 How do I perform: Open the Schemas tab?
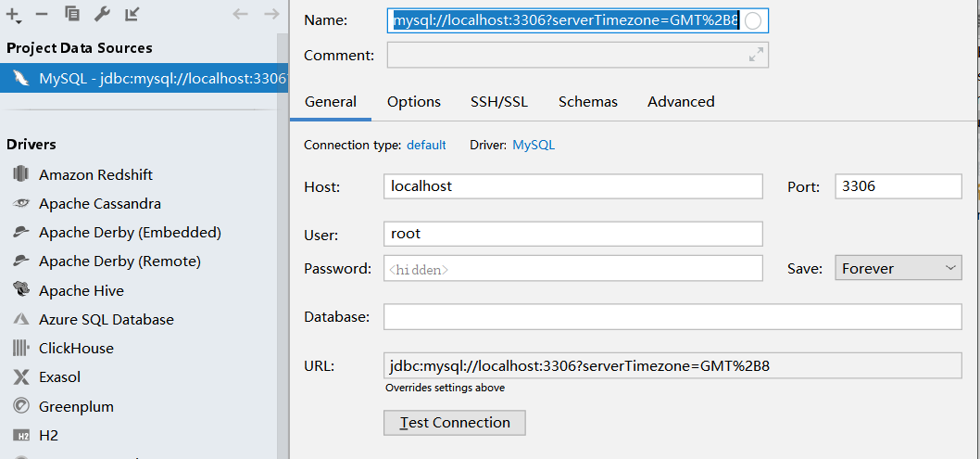point(587,102)
